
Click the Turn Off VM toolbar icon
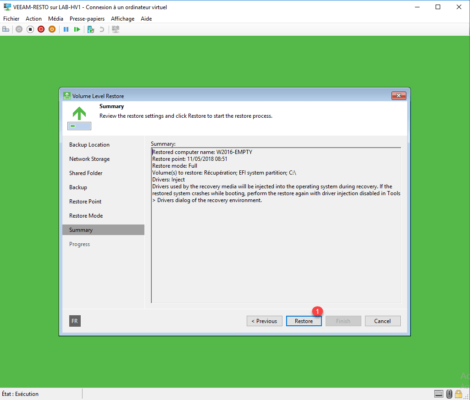(30, 29)
